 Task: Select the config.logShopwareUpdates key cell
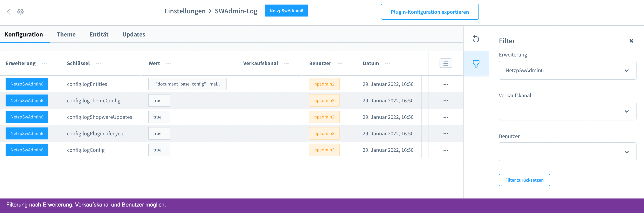click(99, 117)
